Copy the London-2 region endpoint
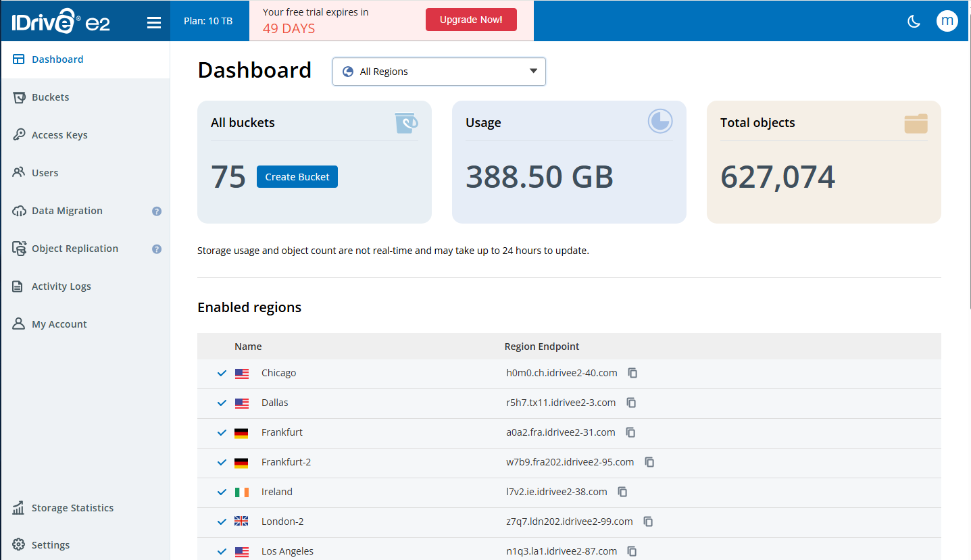The width and height of the screenshot is (971, 560). point(648,521)
